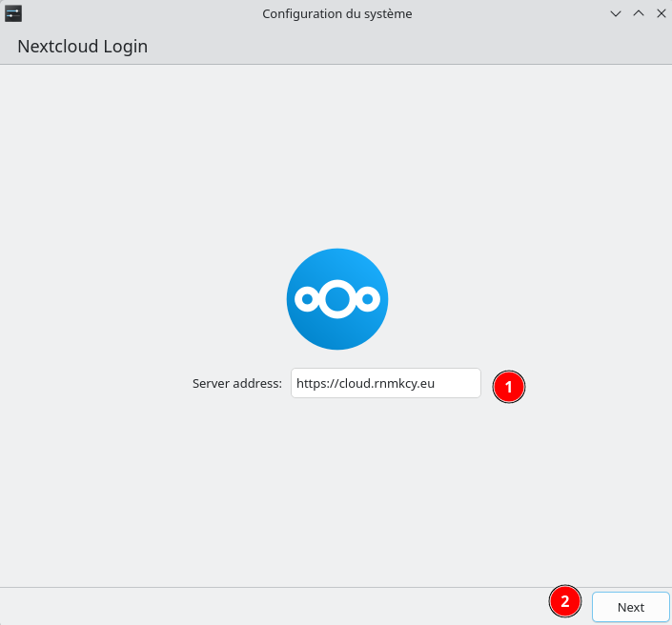The width and height of the screenshot is (672, 625).
Task: Maximize the Configuration du système window
Action: pos(639,13)
